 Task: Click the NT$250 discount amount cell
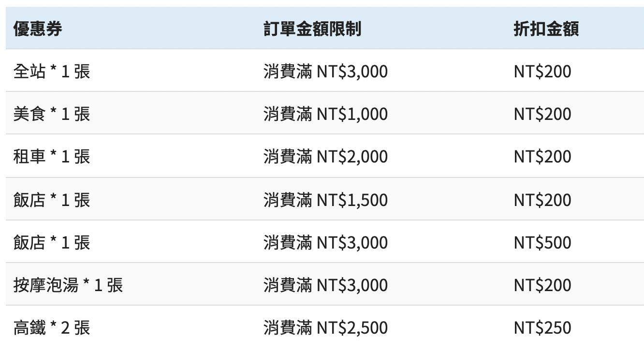542,328
